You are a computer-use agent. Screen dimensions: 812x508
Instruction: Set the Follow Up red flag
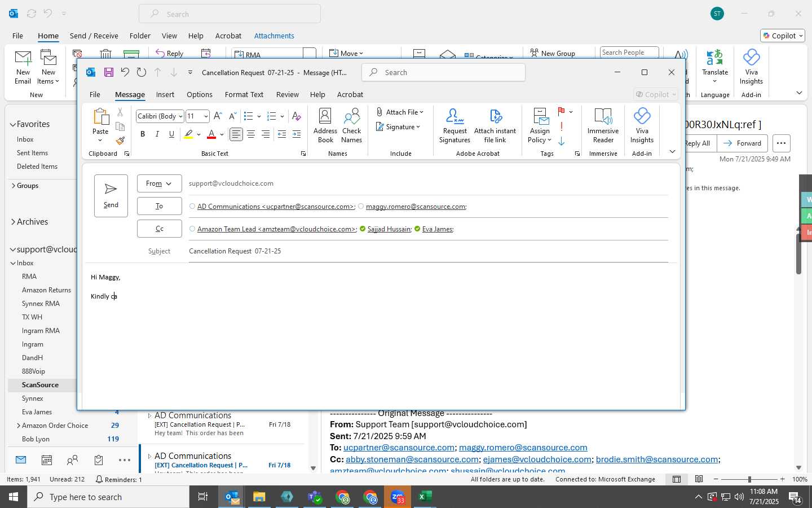(561, 112)
